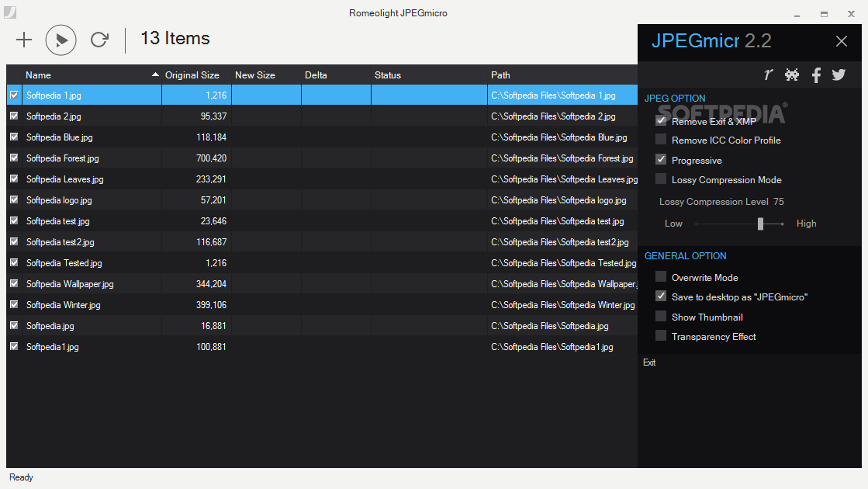The height and width of the screenshot is (489, 868).
Task: Toggle Save to desktop as JPEGmicro
Action: [x=661, y=297]
